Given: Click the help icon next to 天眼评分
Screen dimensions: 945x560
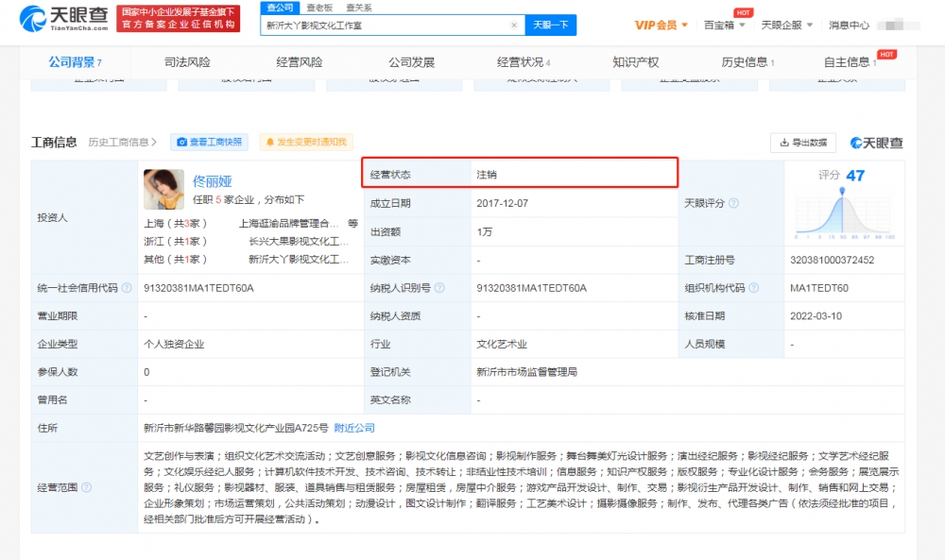Looking at the screenshot, I should 733,203.
